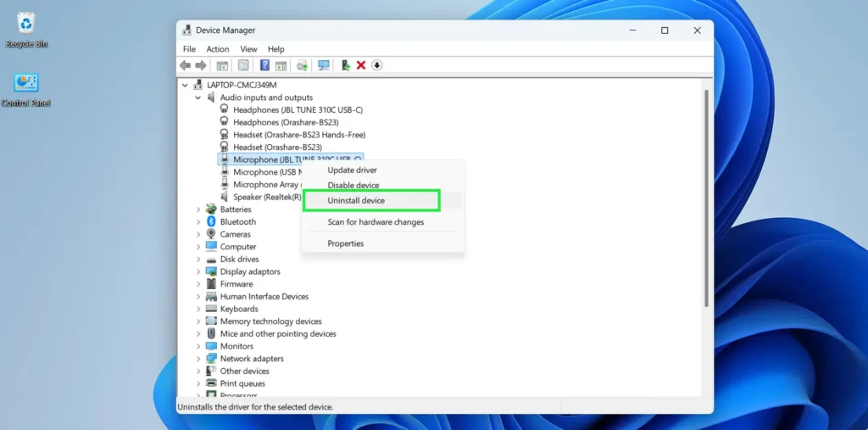Select the Monitors label
This screenshot has width=868, height=430.
[x=236, y=346]
